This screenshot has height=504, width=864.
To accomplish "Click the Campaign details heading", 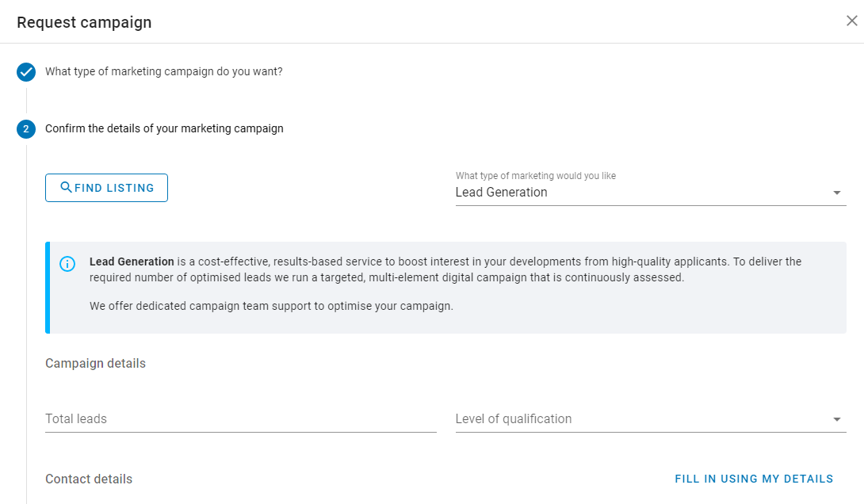I will [x=95, y=364].
